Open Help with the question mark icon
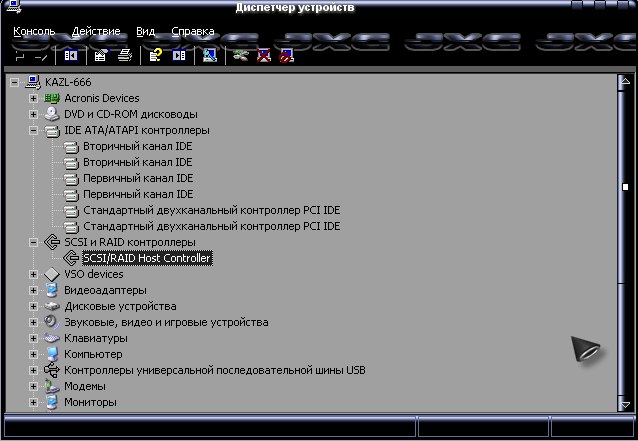638x441 pixels. [155, 55]
